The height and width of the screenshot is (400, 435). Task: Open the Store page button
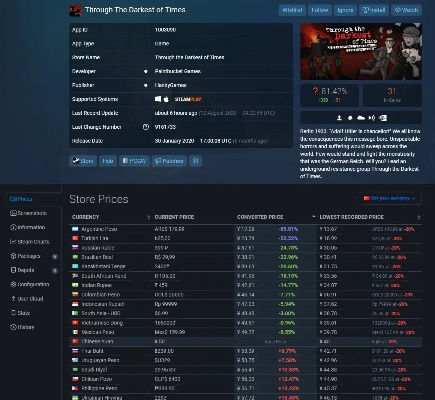(x=83, y=161)
